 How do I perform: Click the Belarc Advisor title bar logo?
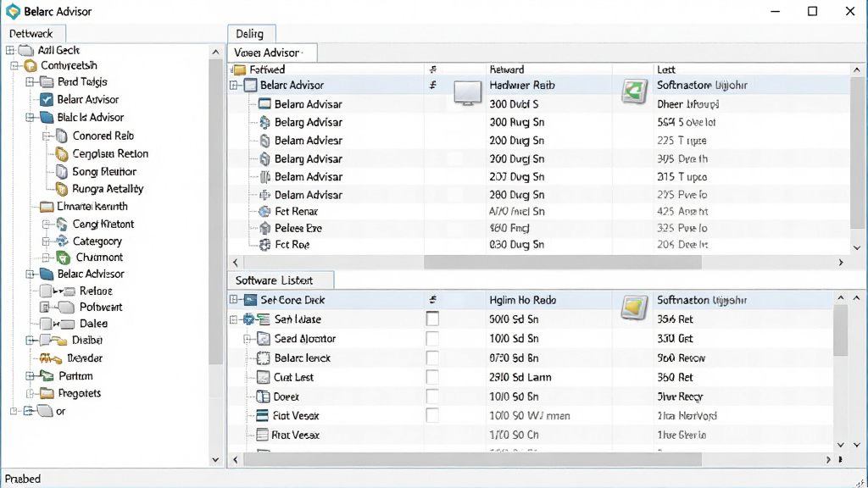click(13, 12)
